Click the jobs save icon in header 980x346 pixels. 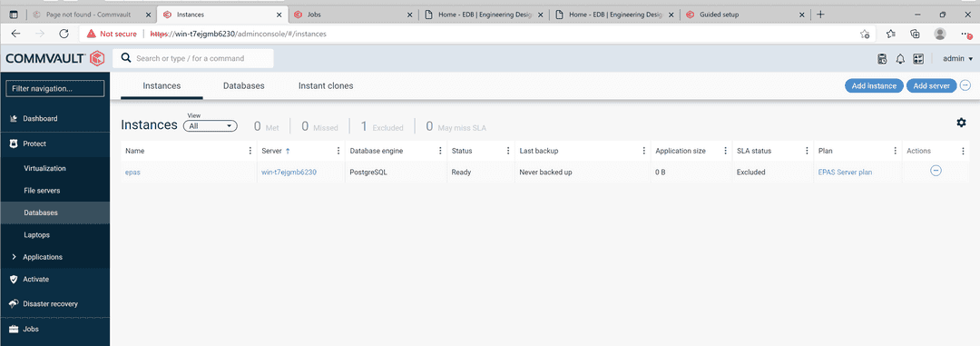coord(882,59)
